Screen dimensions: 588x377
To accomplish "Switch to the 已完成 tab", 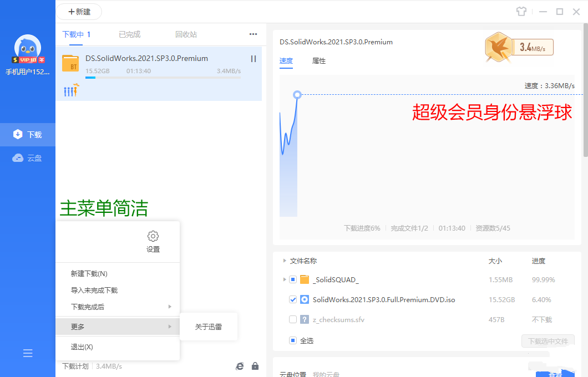I will 129,34.
